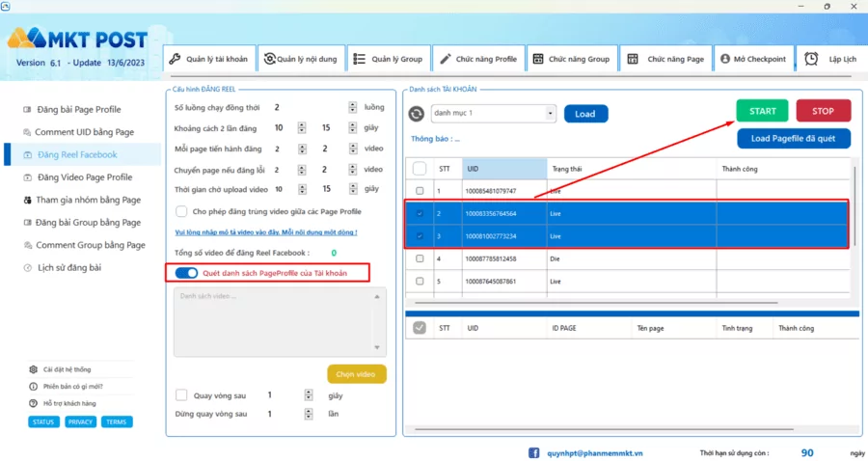868x461 pixels.
Task: Click the PRIVACY badge button
Action: click(80, 421)
